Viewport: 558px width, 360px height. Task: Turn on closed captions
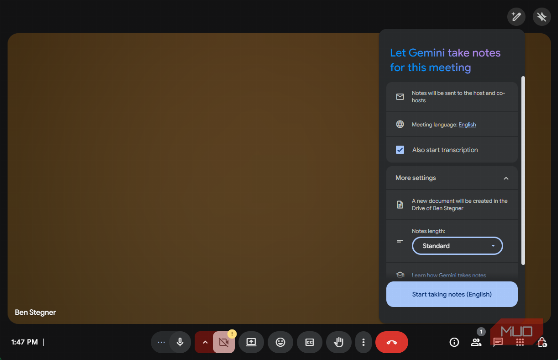(x=310, y=342)
